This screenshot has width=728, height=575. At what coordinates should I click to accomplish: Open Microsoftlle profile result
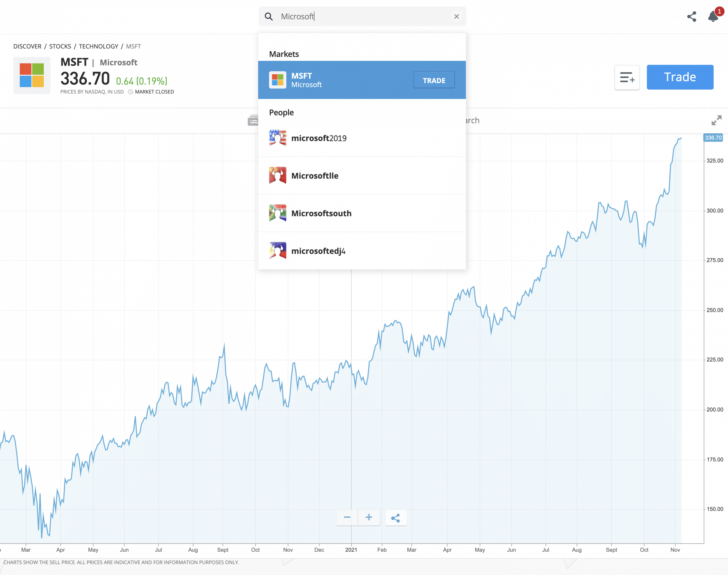362,176
